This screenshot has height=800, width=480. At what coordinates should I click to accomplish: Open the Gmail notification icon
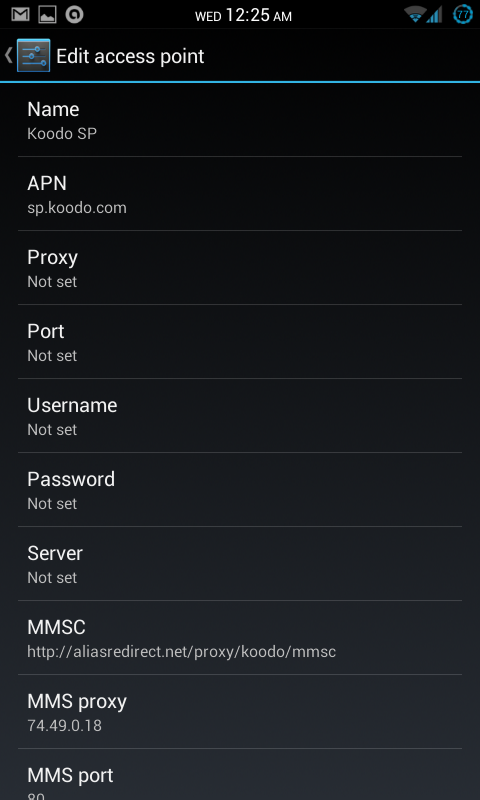pyautogui.click(x=20, y=14)
